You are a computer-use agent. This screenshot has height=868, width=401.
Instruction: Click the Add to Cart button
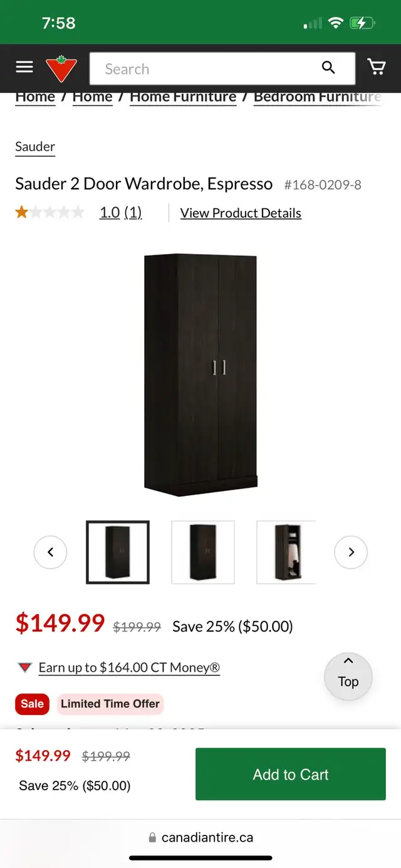point(291,774)
